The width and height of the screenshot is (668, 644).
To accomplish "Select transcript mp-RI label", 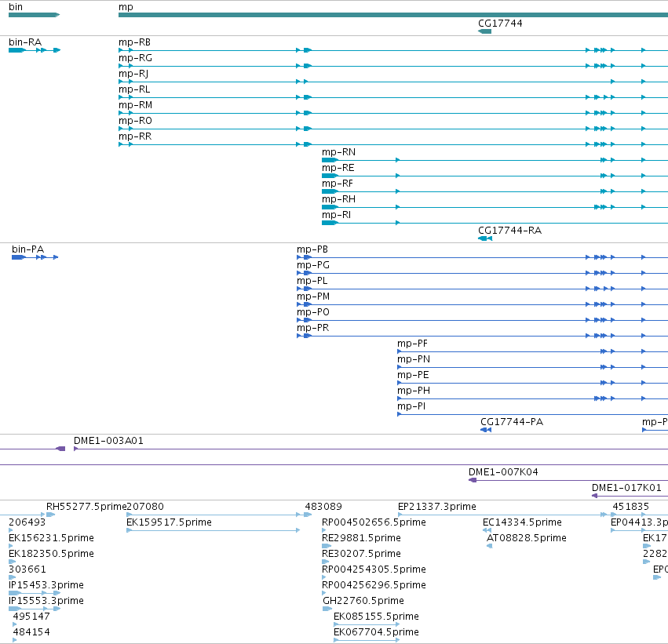I will tap(337, 216).
